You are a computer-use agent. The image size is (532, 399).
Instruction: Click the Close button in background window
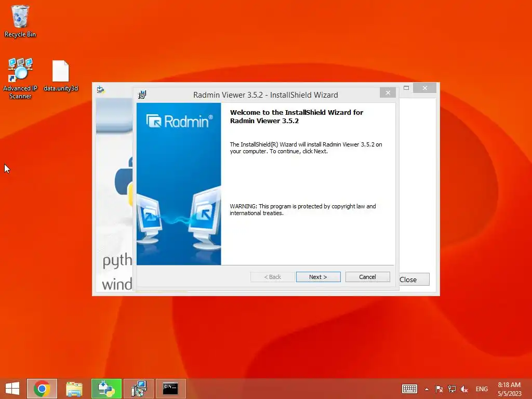414,280
